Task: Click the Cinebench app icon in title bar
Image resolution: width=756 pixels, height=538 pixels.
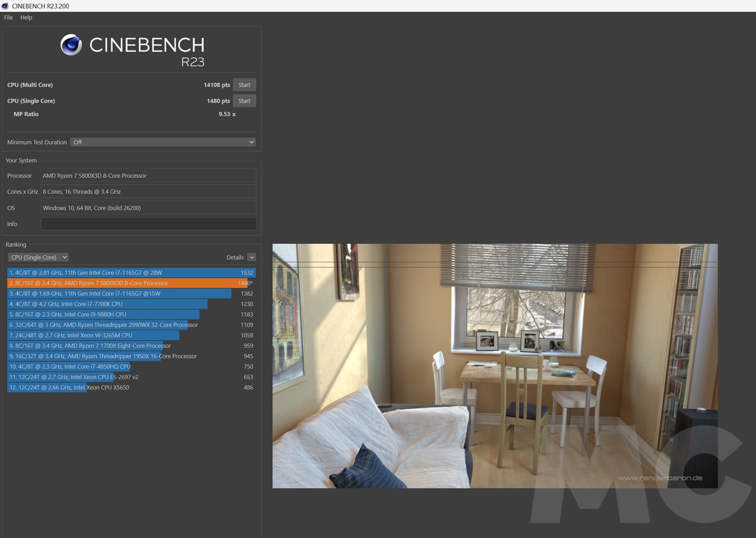Action: [x=5, y=6]
